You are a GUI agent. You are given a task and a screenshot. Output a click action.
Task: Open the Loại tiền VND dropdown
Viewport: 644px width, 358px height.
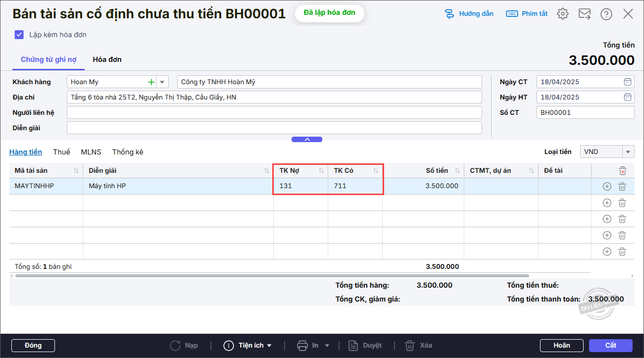629,152
